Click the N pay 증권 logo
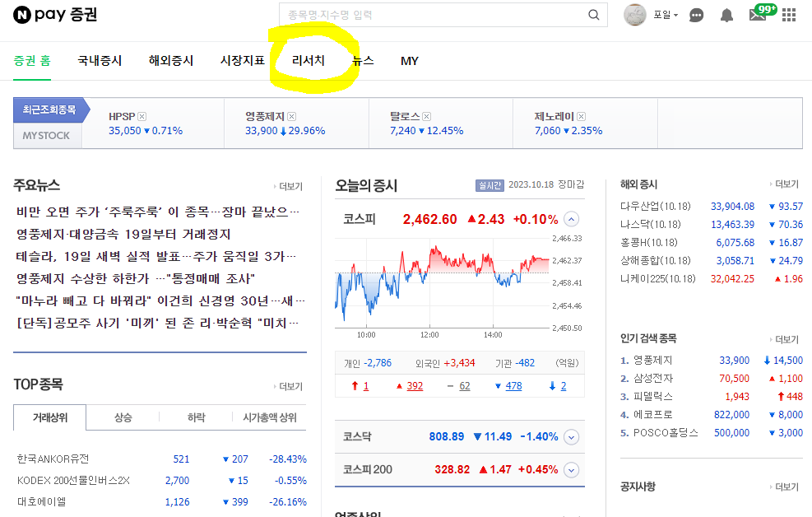 click(55, 15)
